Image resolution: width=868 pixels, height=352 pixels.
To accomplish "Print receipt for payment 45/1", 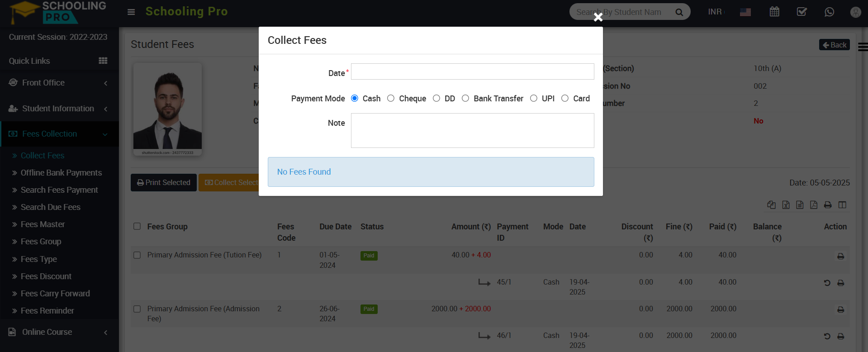I will tap(841, 283).
